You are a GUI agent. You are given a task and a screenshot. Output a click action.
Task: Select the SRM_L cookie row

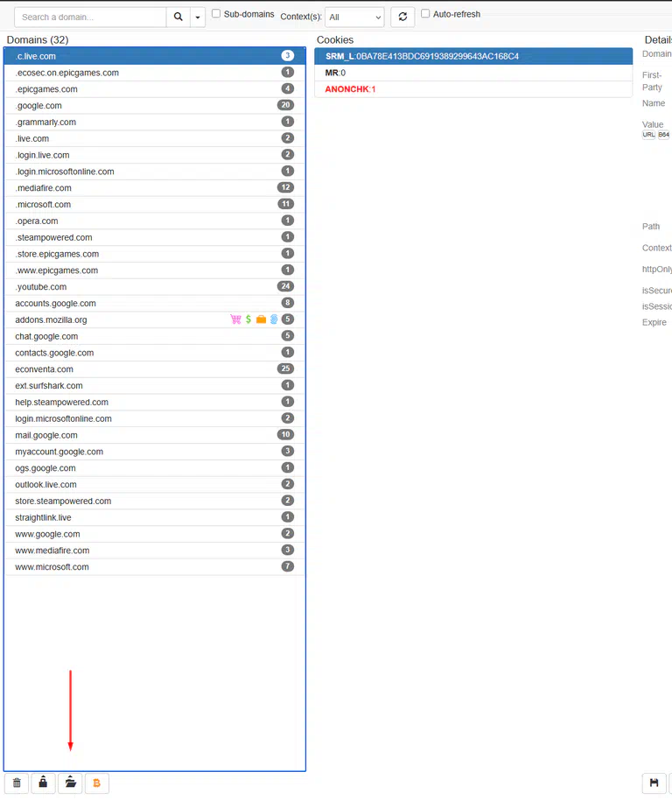click(x=473, y=56)
